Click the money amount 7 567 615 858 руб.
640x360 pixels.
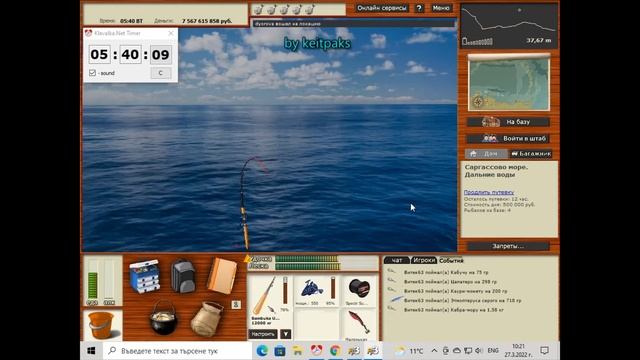tap(207, 21)
